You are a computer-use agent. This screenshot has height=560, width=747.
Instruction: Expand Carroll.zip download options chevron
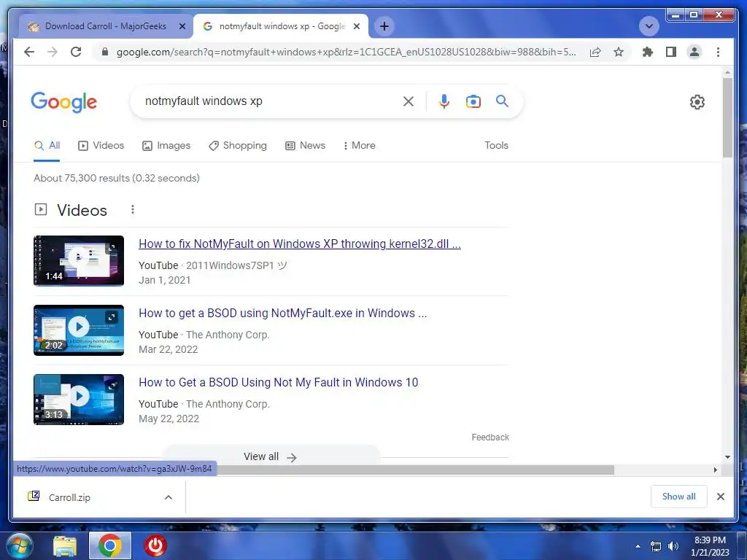click(169, 497)
